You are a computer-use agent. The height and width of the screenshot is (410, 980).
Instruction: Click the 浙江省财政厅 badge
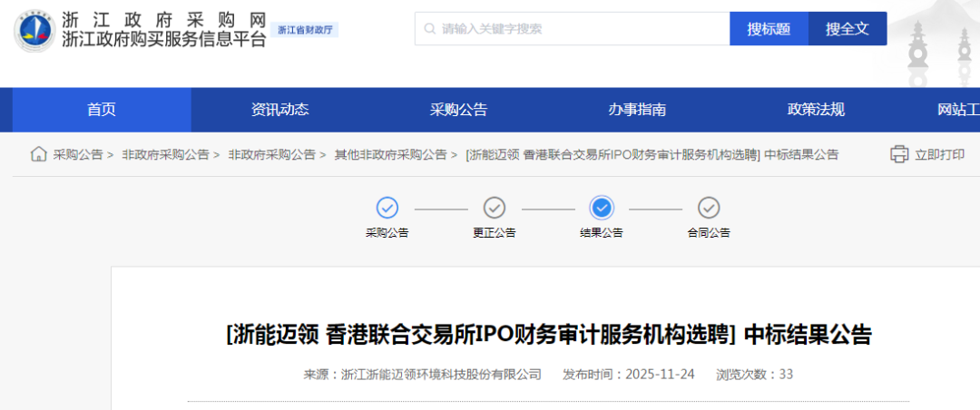point(304,29)
